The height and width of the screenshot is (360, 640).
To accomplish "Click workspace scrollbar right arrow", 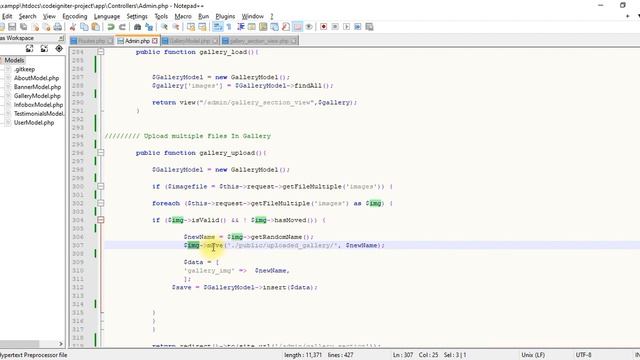I will point(61,344).
